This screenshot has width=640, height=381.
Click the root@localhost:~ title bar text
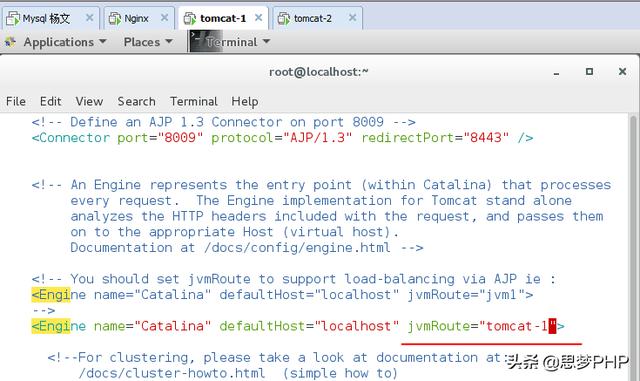pyautogui.click(x=319, y=72)
